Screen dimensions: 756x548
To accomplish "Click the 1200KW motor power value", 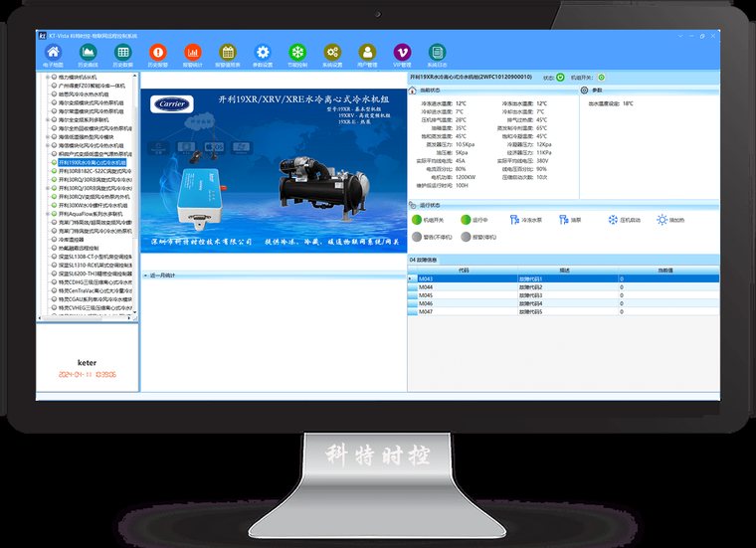I will pos(466,177).
